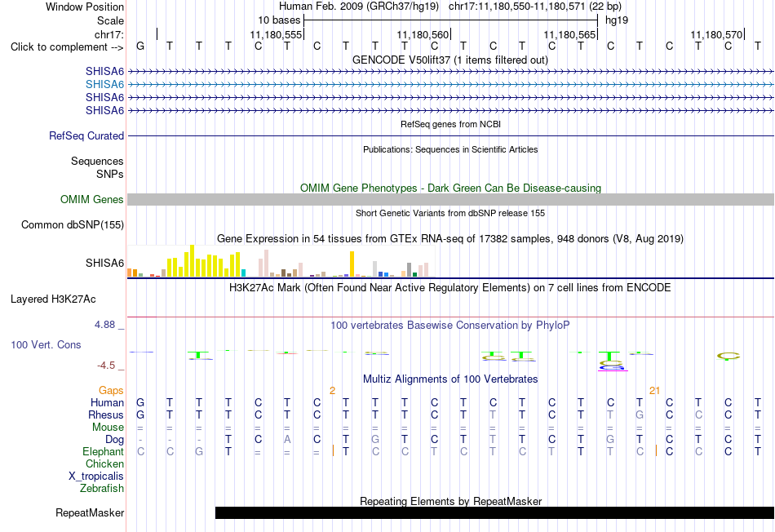Click the 11,180,570 position marker
Image resolution: width=775 pixels, height=532 pixels.
click(x=716, y=34)
